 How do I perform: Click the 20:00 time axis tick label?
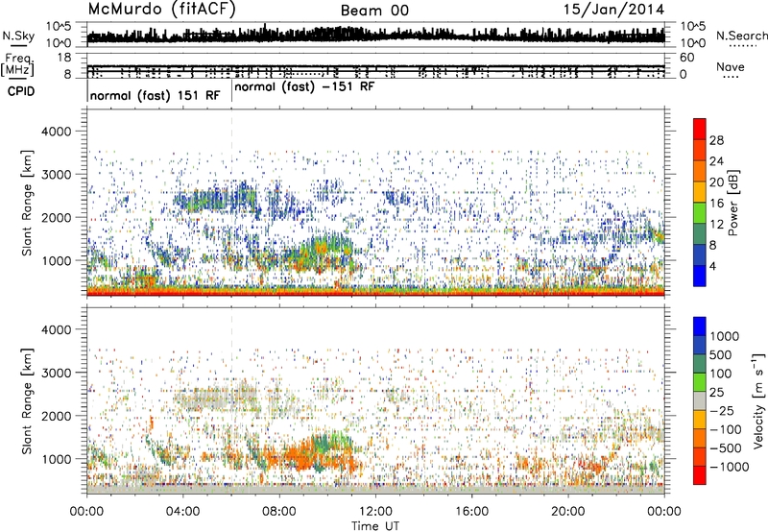(x=567, y=512)
